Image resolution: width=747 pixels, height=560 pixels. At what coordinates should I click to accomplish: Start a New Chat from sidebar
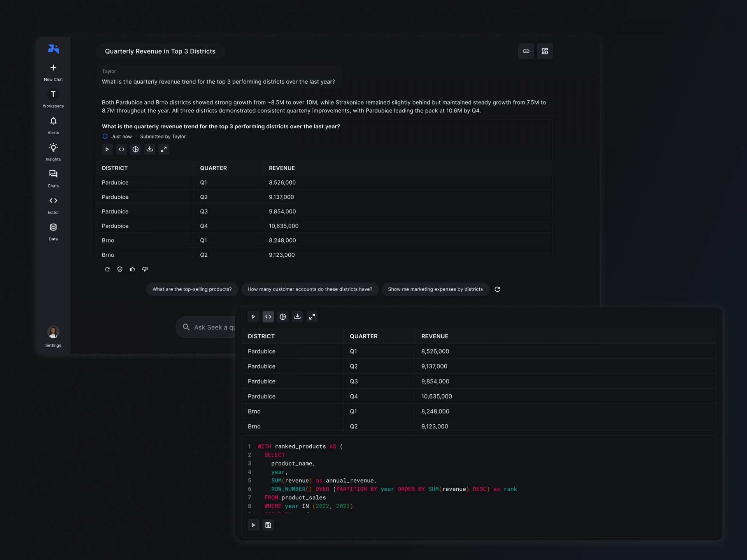[53, 72]
